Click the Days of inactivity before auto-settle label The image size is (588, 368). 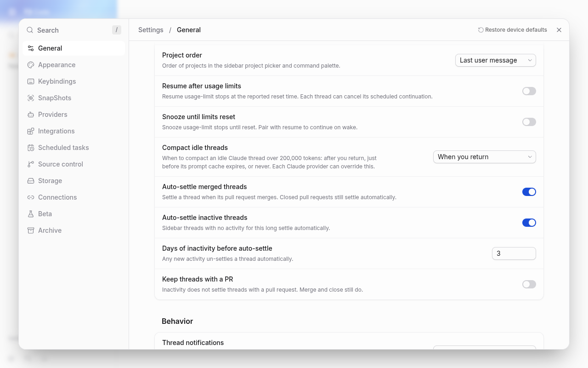[x=217, y=248]
